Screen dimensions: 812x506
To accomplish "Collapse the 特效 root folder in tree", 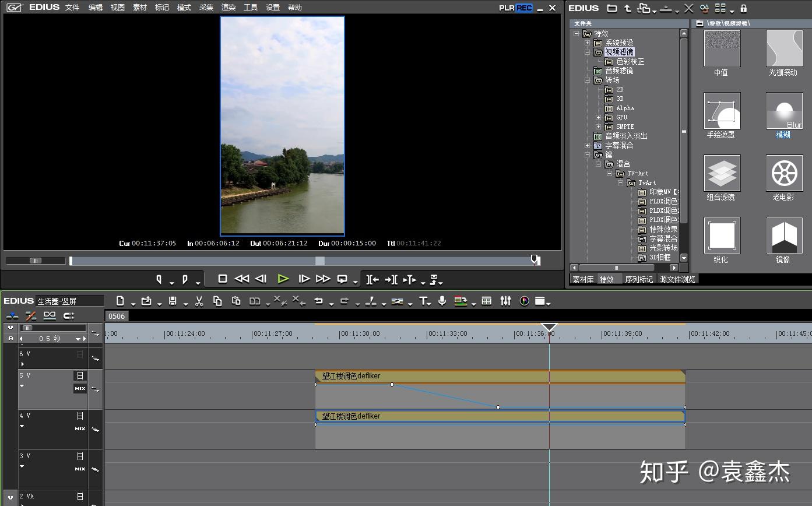I will click(577, 34).
